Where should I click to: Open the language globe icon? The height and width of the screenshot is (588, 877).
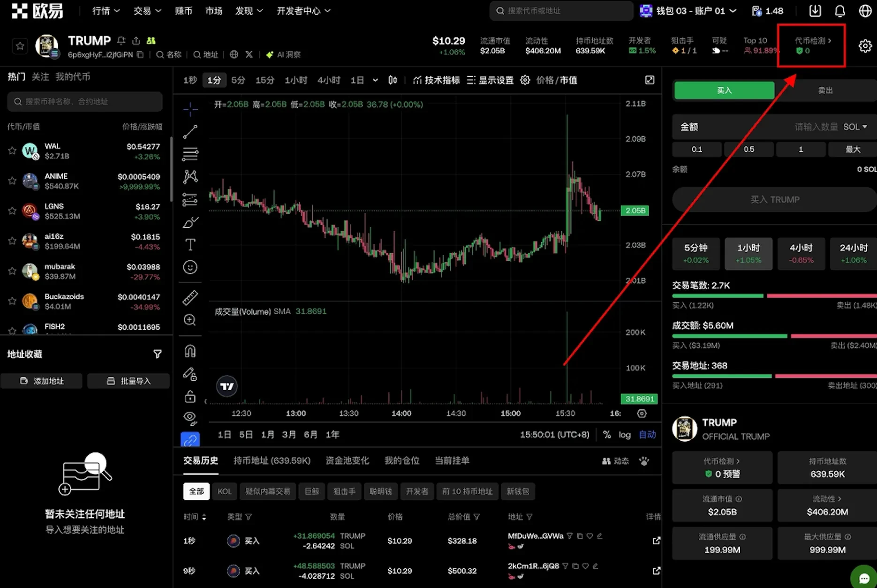coord(865,11)
